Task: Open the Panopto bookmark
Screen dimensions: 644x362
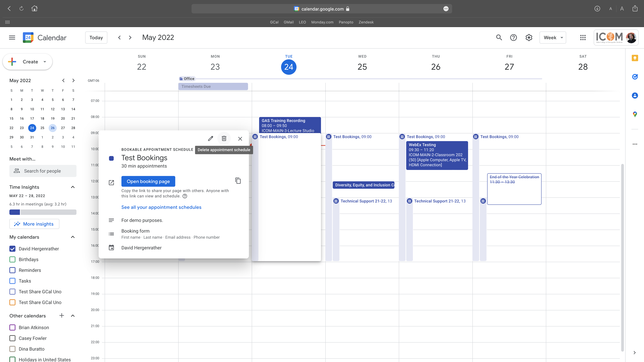Action: pos(346,22)
